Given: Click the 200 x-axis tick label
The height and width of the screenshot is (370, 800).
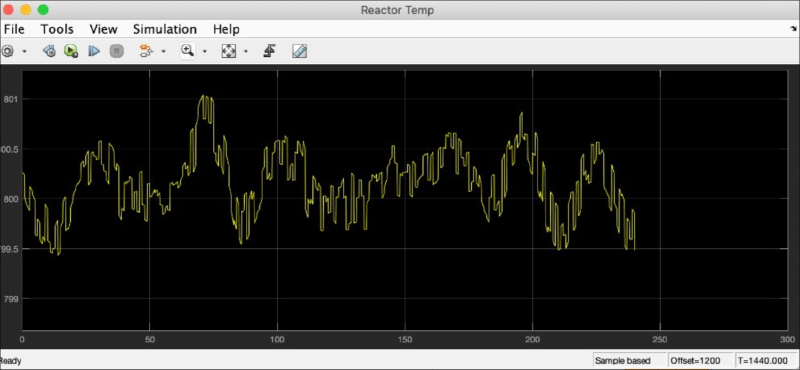Looking at the screenshot, I should tap(533, 339).
